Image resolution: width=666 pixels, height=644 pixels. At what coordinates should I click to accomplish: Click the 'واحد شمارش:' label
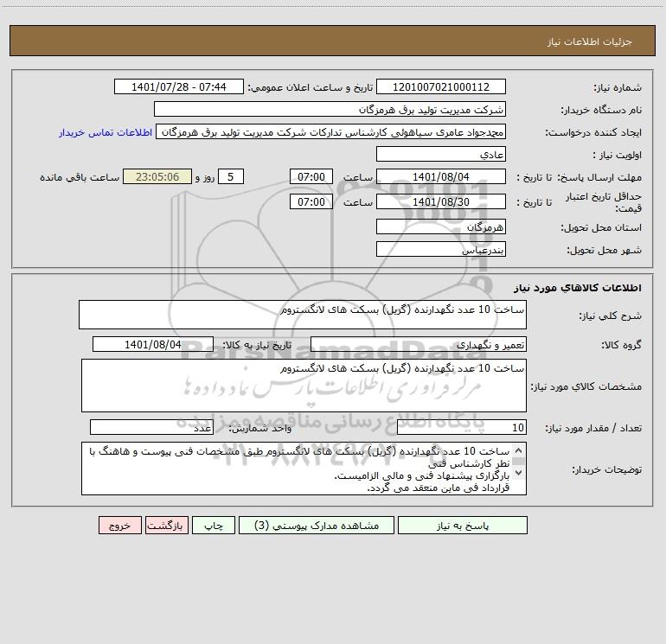tap(260, 429)
